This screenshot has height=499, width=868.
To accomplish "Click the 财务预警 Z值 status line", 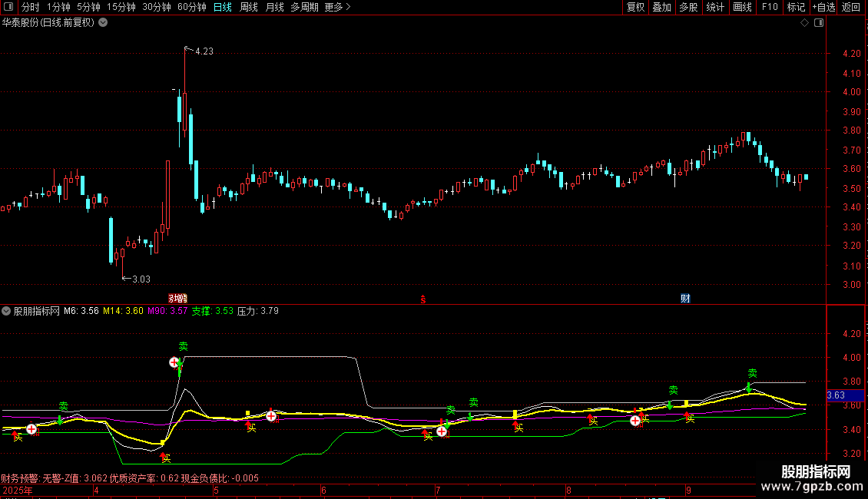I will [x=130, y=478].
